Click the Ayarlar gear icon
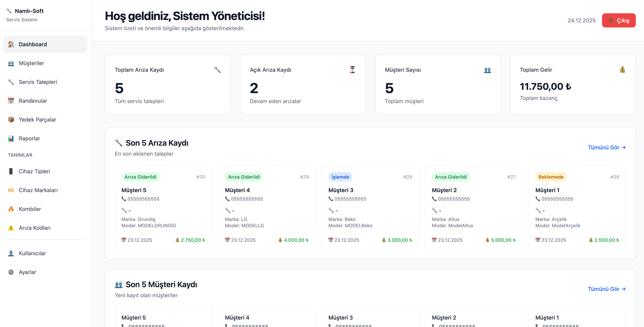644x327 pixels. tap(11, 272)
